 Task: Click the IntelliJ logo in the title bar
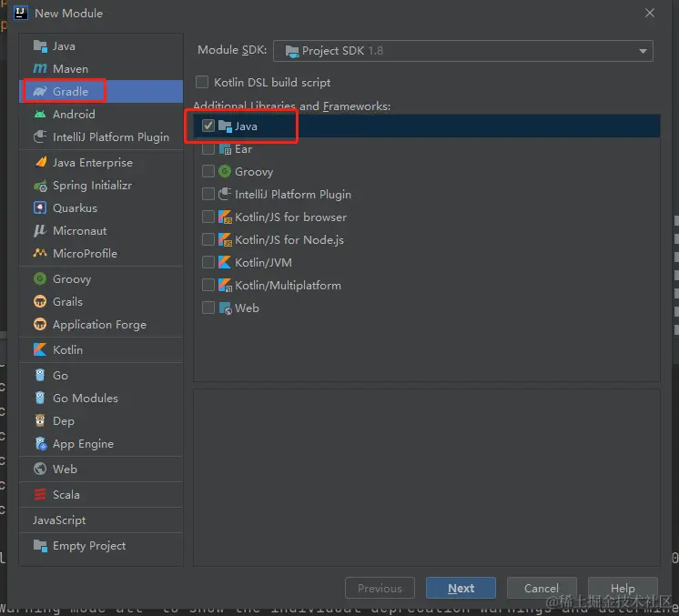(x=21, y=13)
